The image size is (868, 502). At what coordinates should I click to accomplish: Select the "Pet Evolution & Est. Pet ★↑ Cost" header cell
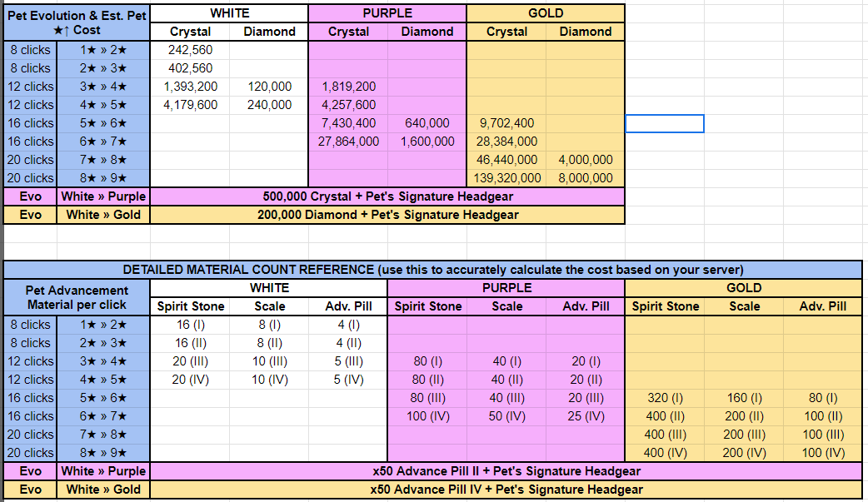pyautogui.click(x=77, y=22)
